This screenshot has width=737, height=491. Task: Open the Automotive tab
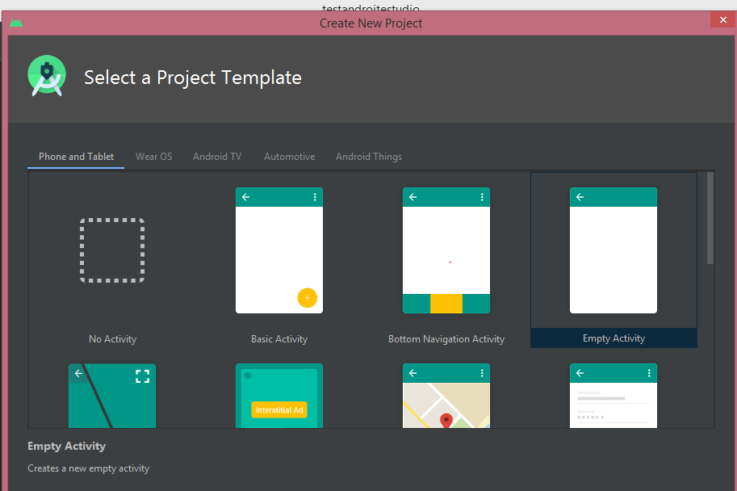289,157
